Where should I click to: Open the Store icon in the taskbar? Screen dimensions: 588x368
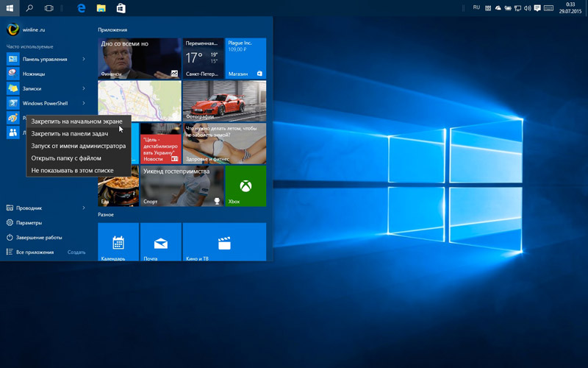pyautogui.click(x=121, y=8)
